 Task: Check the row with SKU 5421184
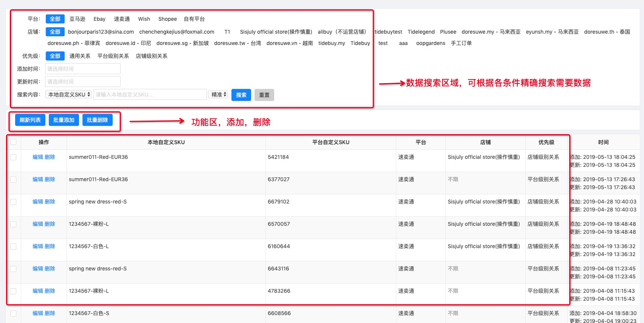pyautogui.click(x=13, y=157)
